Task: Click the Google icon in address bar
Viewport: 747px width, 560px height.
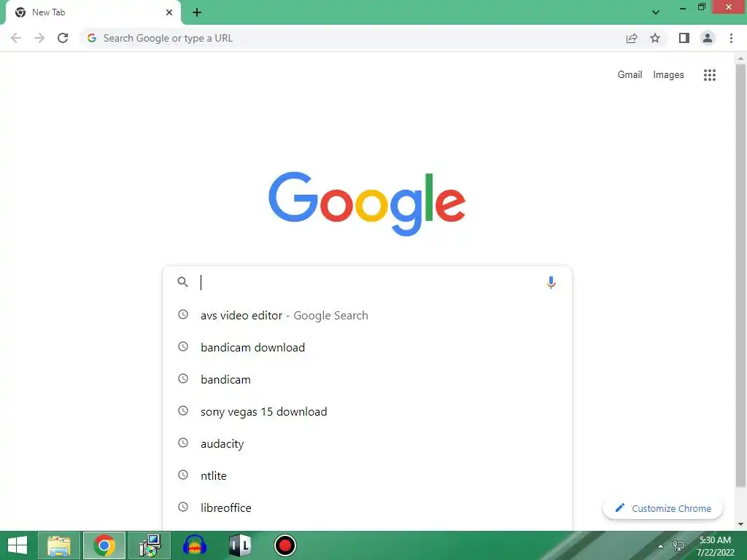Action: 92,38
